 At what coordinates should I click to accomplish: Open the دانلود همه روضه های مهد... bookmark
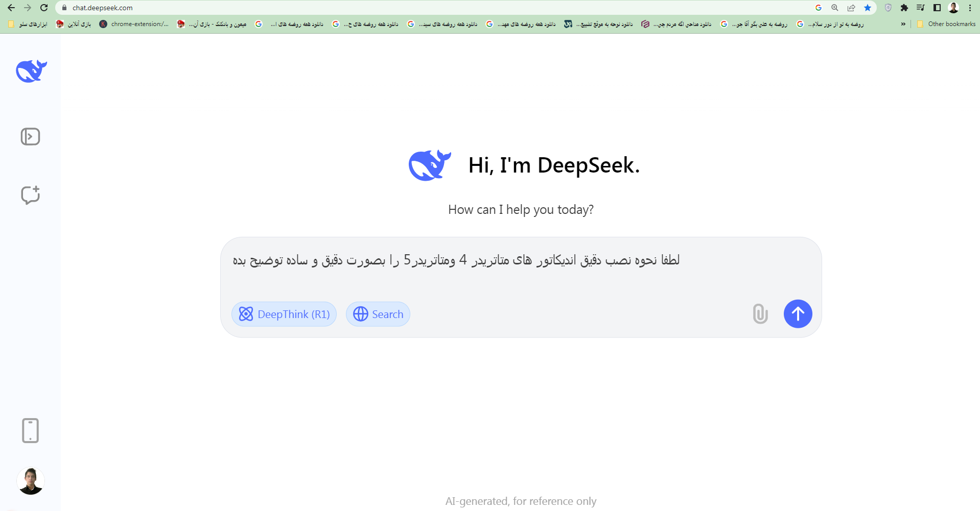(x=521, y=24)
